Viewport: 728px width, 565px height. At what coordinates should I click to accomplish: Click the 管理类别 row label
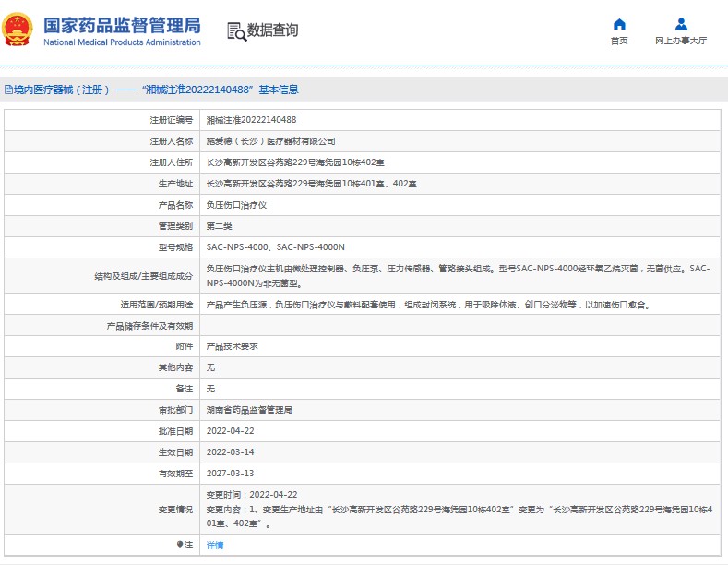(175, 226)
